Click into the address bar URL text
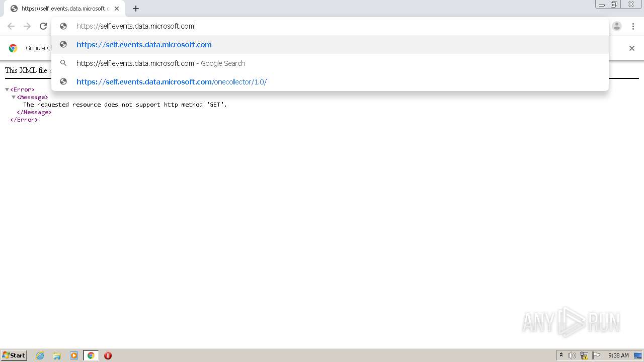The image size is (644, 362). [135, 26]
